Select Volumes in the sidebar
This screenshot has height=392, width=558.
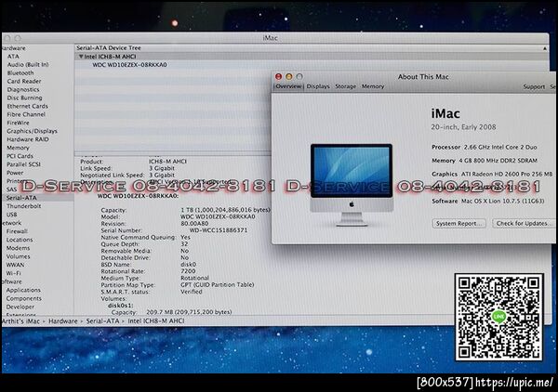click(18, 256)
